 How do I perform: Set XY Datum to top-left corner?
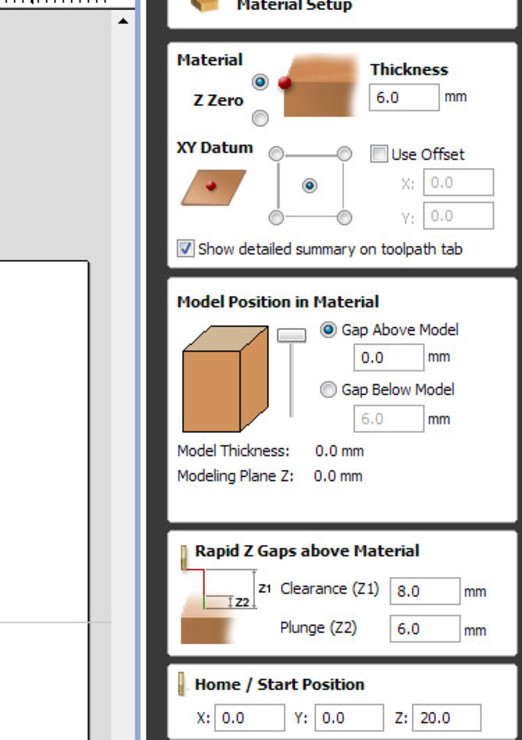click(x=277, y=154)
